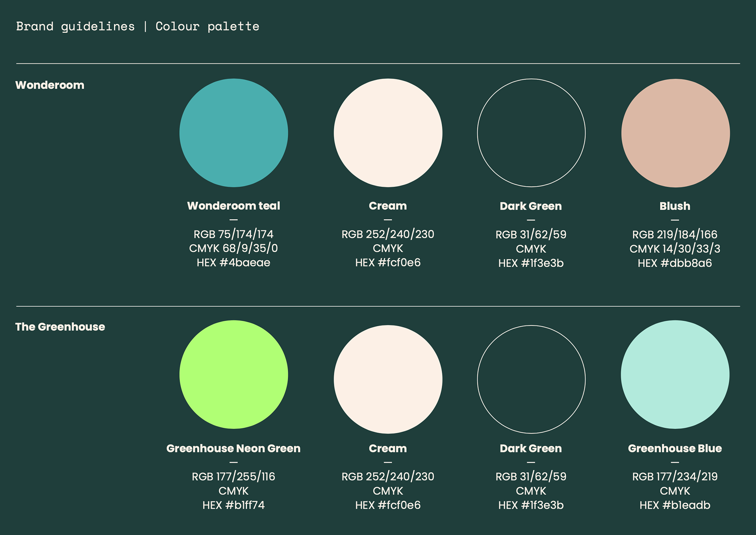
Task: Click HEX #4baeae text
Action: [233, 262]
